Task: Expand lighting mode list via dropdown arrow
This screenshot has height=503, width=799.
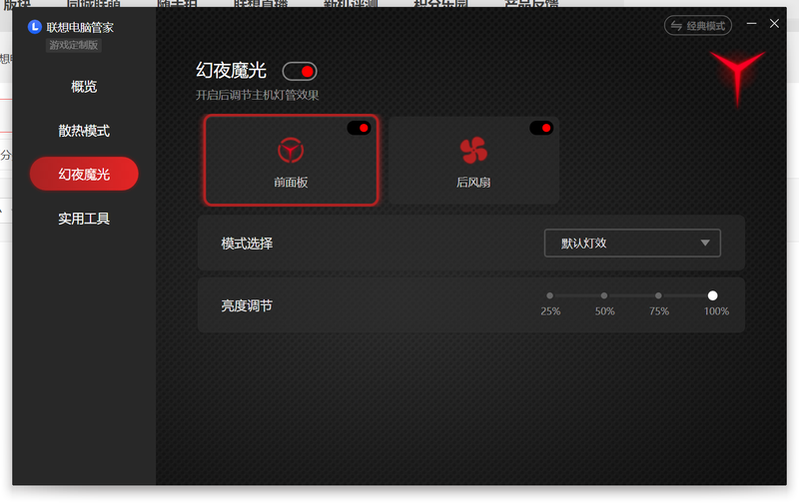Action: 705,243
